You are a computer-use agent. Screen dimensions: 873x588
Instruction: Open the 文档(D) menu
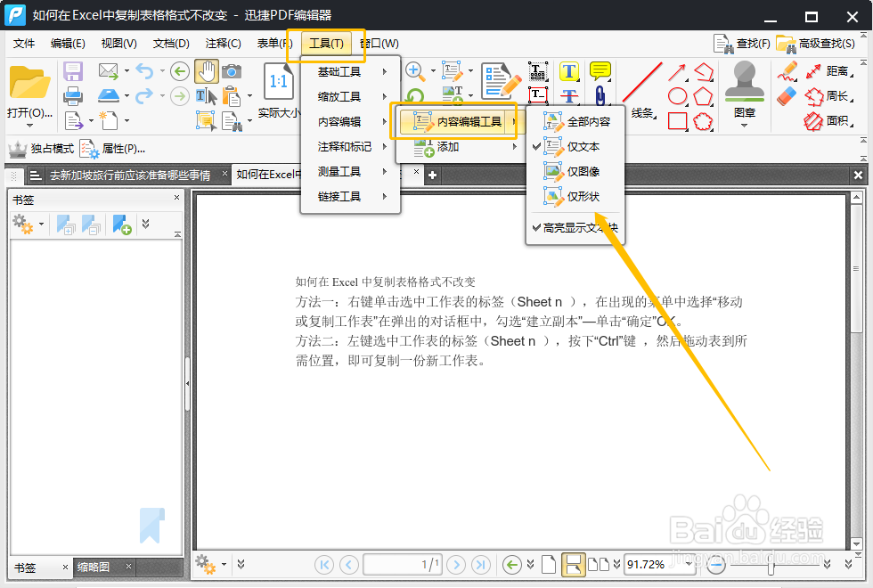click(171, 44)
